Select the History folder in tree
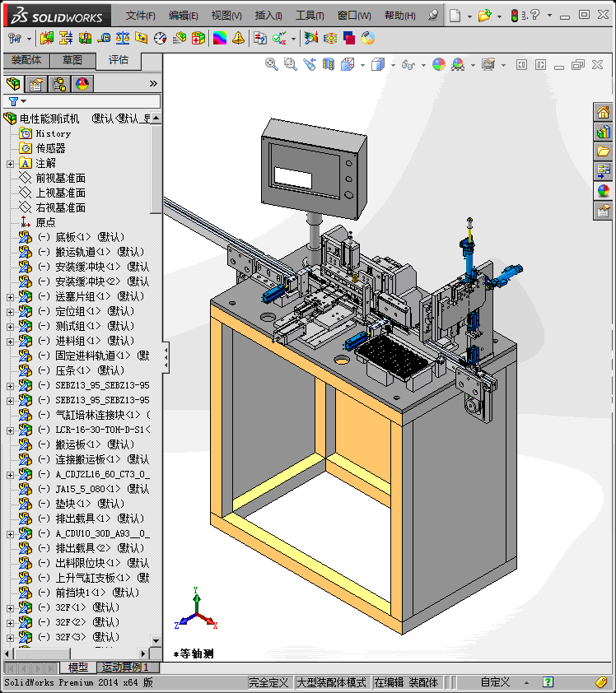 click(53, 133)
